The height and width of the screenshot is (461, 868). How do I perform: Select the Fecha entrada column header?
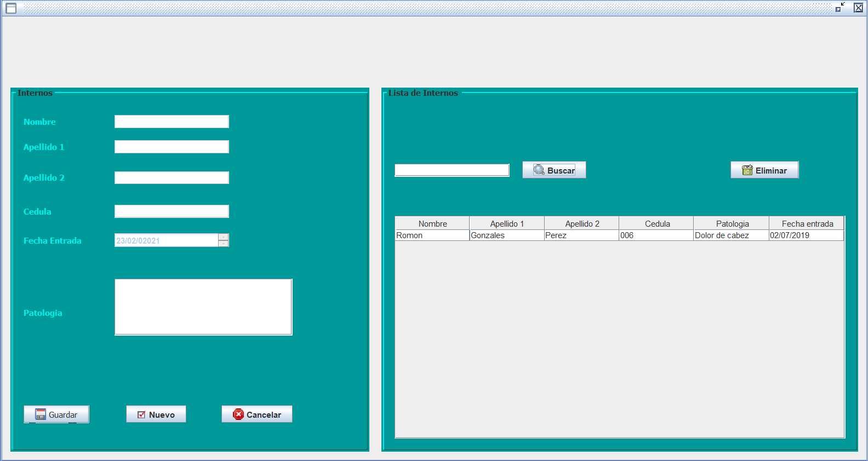tap(807, 223)
